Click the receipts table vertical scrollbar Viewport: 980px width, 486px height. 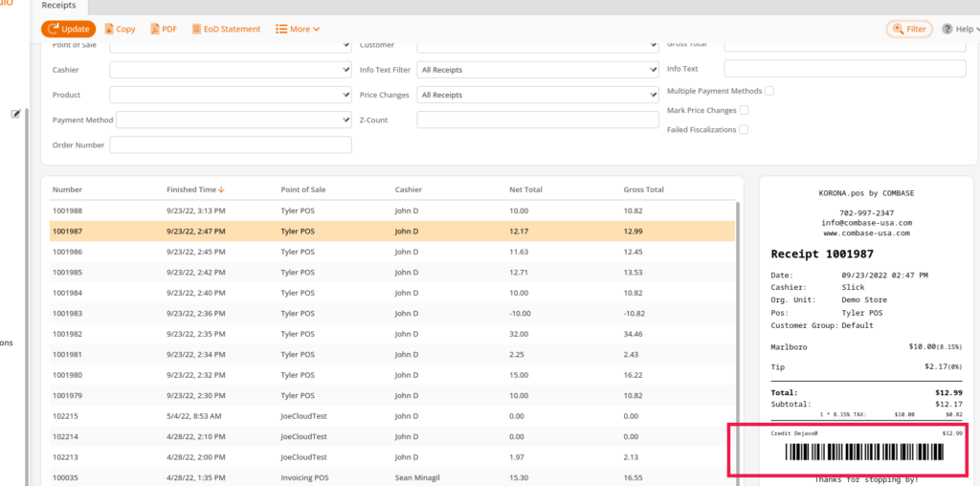(738, 343)
